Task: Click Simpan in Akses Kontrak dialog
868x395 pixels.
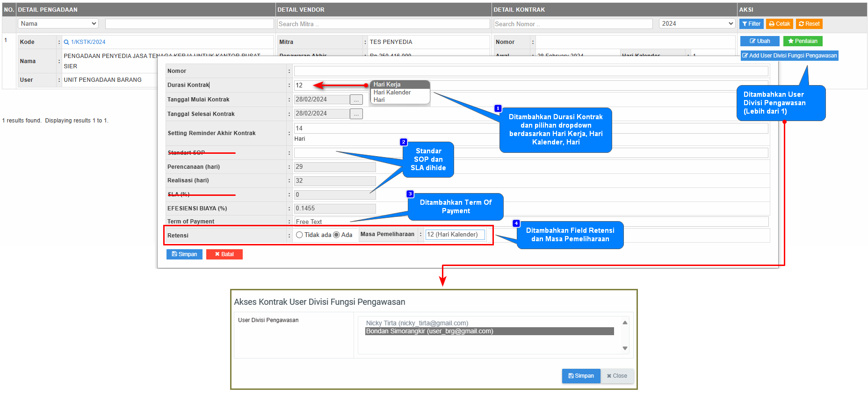Action: click(x=581, y=376)
